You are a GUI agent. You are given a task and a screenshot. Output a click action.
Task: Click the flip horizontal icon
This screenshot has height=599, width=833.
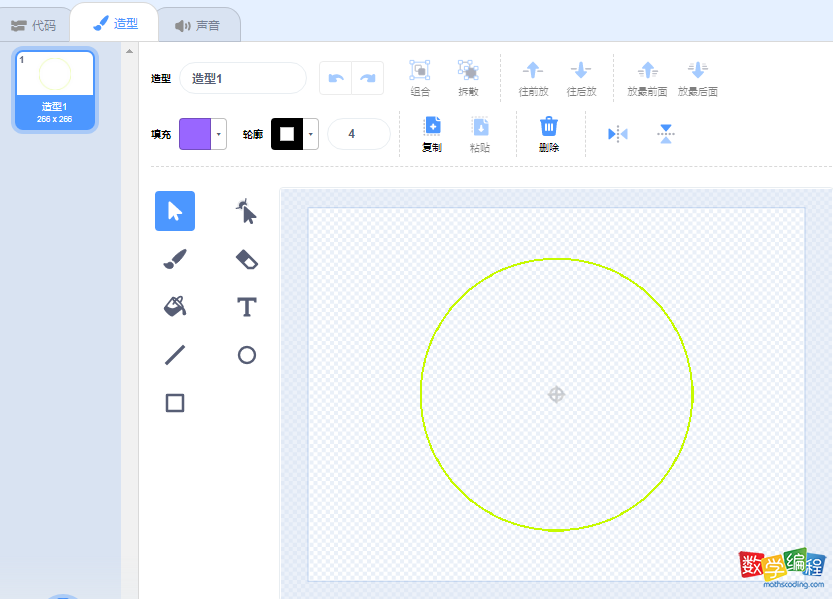coord(618,134)
